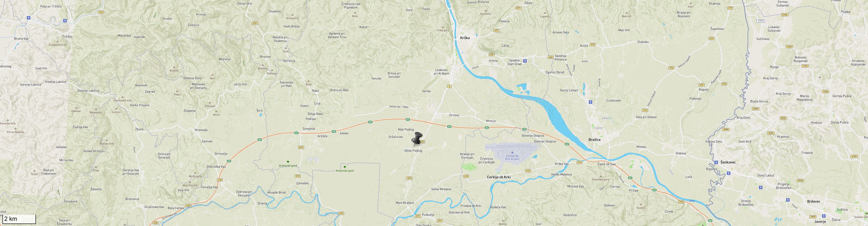Click the road 5 shield near Leskovec
Screen dimensions: 868x226
click(449, 87)
